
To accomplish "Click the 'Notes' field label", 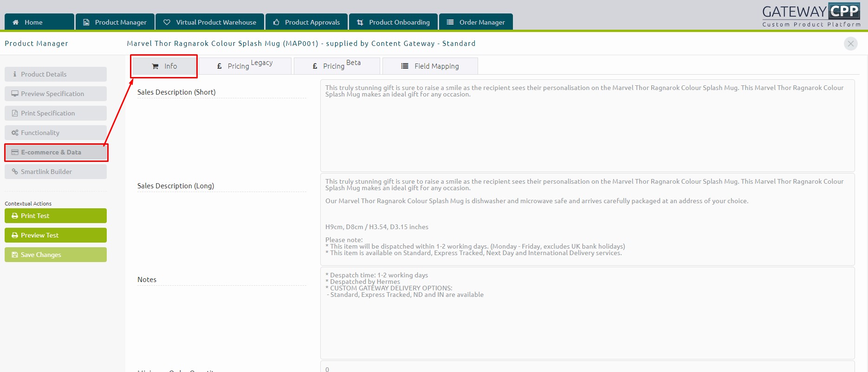I will pos(147,280).
